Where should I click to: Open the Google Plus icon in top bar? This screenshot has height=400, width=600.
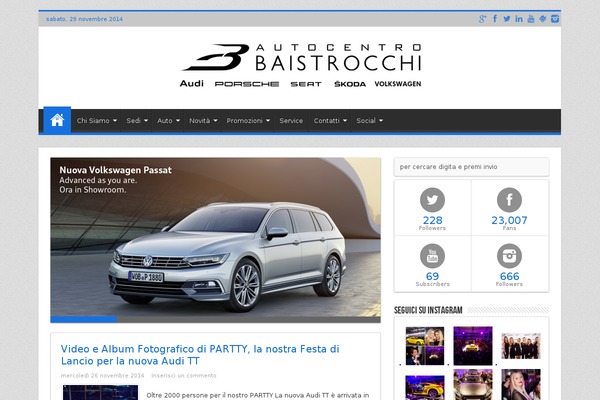(483, 19)
